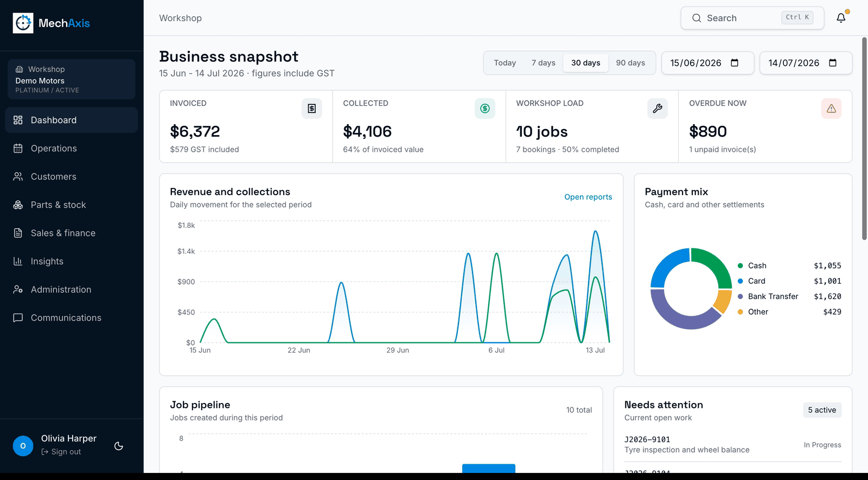
Task: Open Sales & finance page
Action: click(x=72, y=233)
